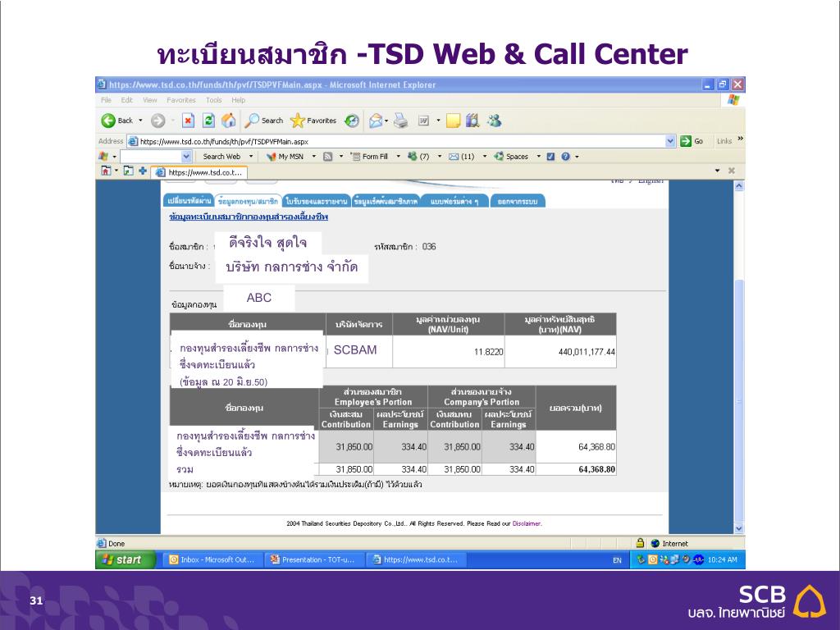Viewport: 840px width, 630px height.
Task: Open the Help menu
Action: click(239, 100)
